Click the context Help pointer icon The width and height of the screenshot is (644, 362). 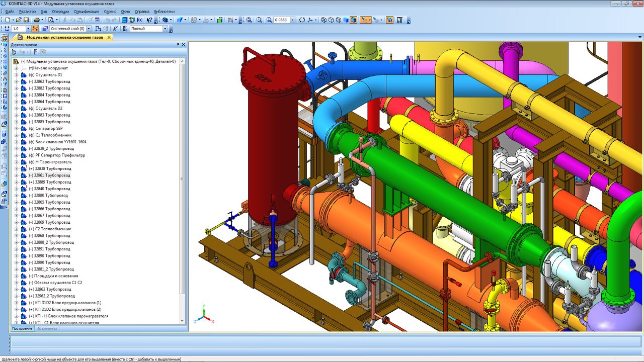pos(149,20)
